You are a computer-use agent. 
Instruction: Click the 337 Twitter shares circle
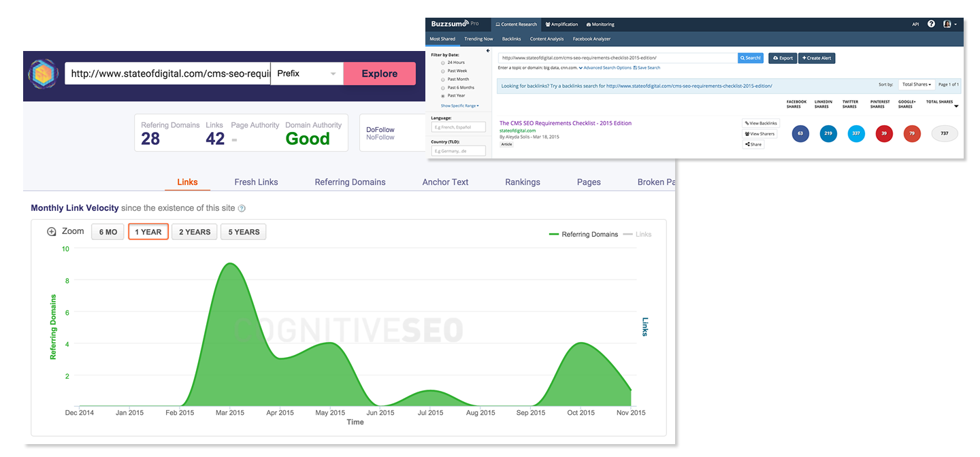(856, 133)
